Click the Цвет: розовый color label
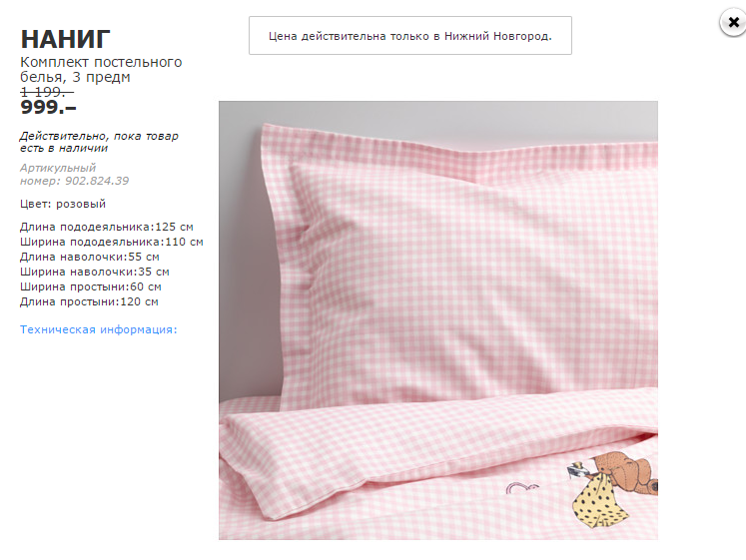This screenshot has height=560, width=746. (x=63, y=204)
